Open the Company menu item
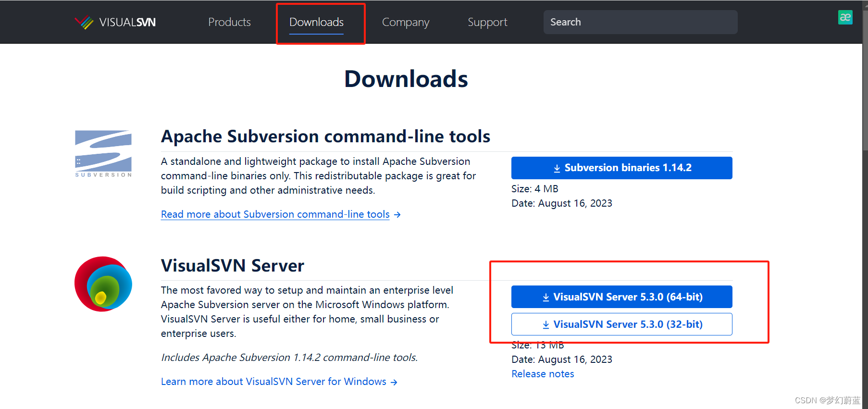This screenshot has height=409, width=868. click(x=405, y=22)
